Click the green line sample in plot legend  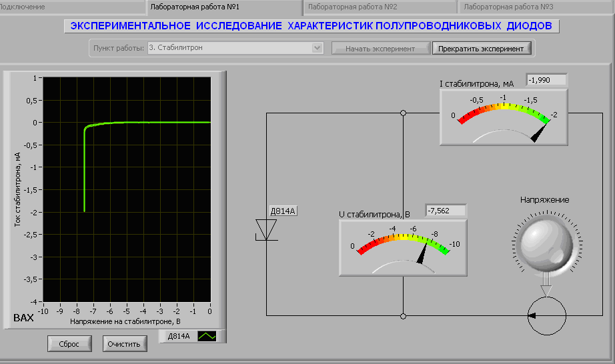[x=207, y=337]
